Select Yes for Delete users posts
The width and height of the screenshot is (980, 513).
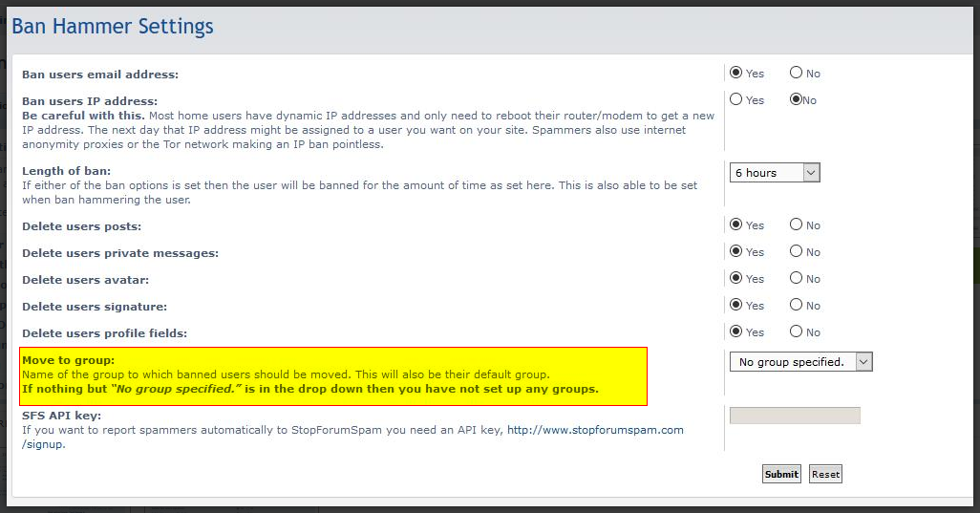(x=736, y=224)
